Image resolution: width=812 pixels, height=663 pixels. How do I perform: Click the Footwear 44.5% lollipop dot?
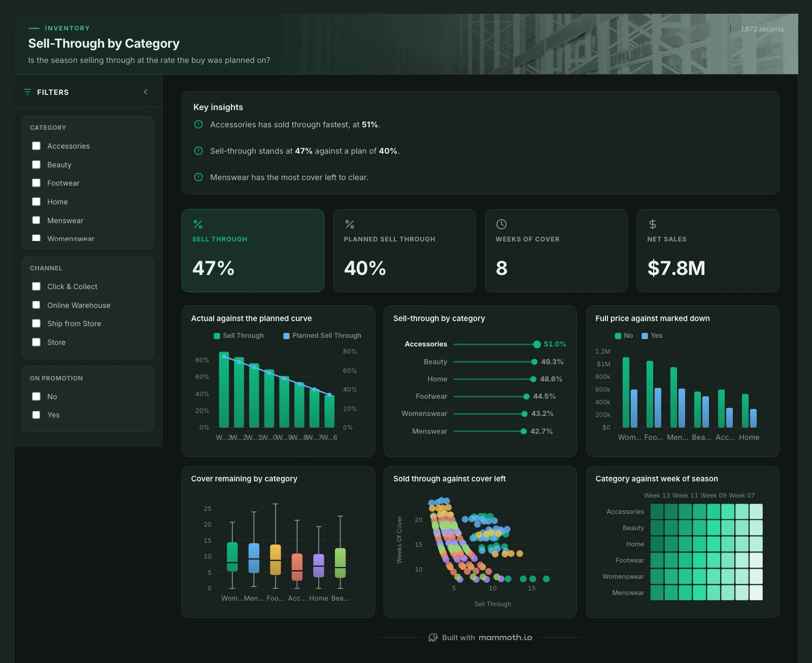click(526, 397)
